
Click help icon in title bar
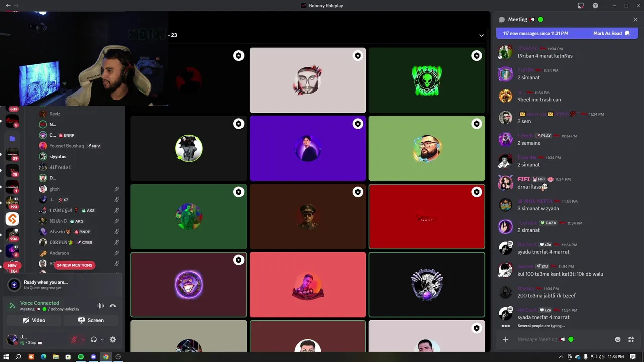point(595,5)
